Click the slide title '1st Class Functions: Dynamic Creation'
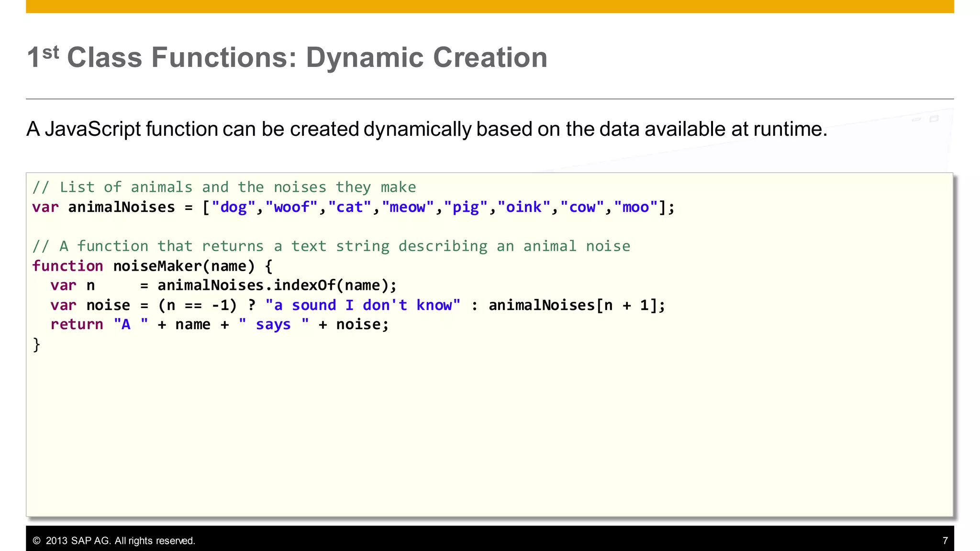 (287, 57)
